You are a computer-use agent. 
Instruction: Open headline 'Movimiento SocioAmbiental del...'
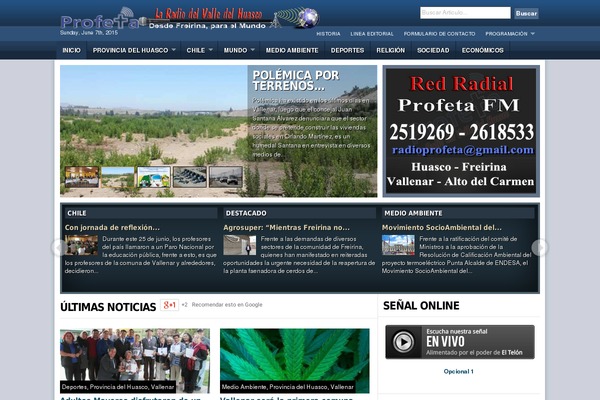(x=442, y=227)
